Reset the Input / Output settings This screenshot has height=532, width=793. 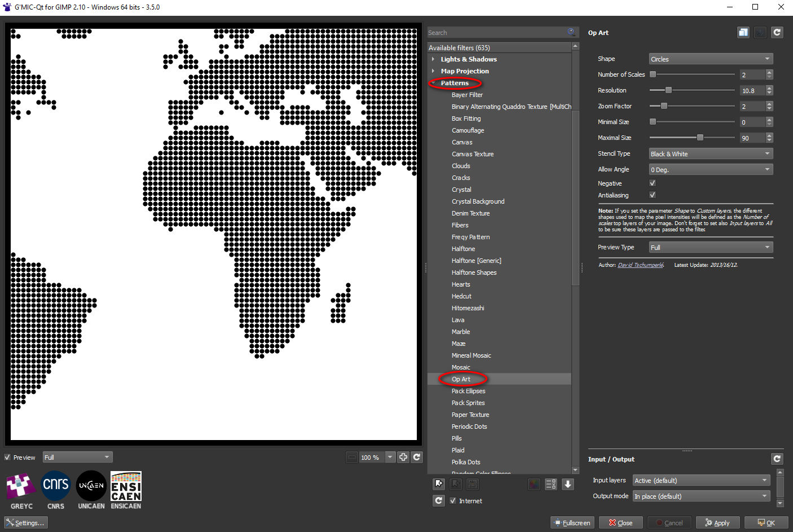(x=777, y=459)
